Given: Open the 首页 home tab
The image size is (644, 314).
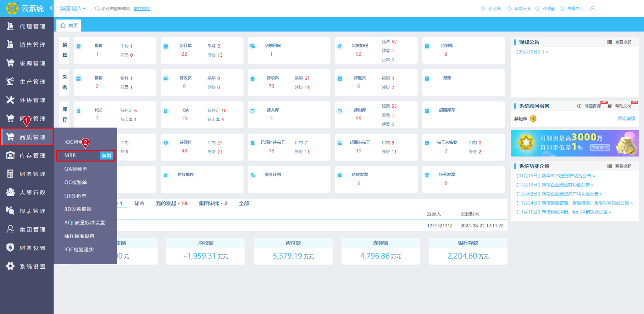Looking at the screenshot, I should coord(69,26).
